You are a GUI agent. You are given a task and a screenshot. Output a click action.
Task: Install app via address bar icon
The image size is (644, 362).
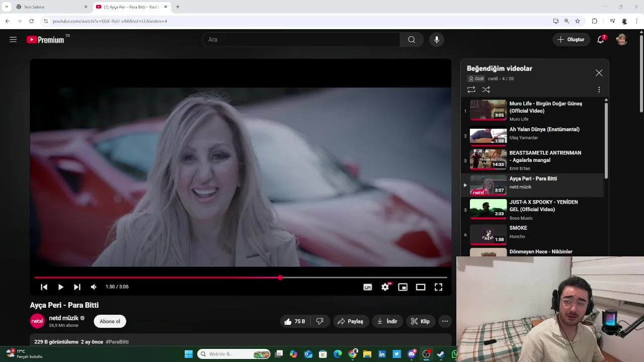point(556,21)
